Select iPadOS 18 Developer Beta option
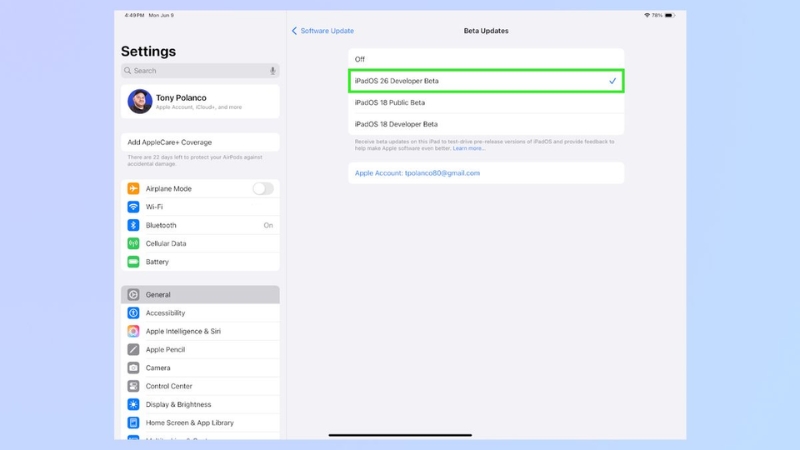This screenshot has height=450, width=800. (486, 124)
